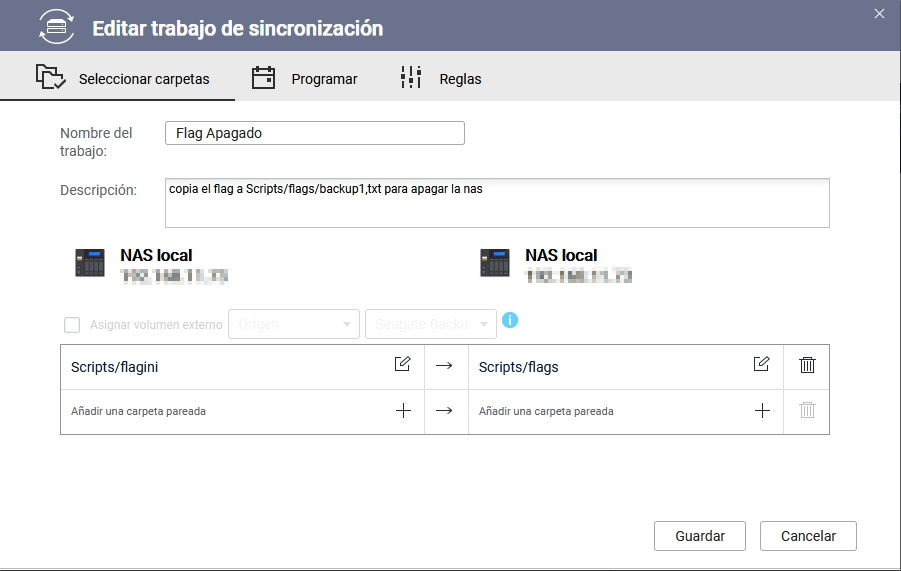Switch to the Programar tab
Image resolution: width=901 pixels, height=571 pixels.
tap(304, 78)
